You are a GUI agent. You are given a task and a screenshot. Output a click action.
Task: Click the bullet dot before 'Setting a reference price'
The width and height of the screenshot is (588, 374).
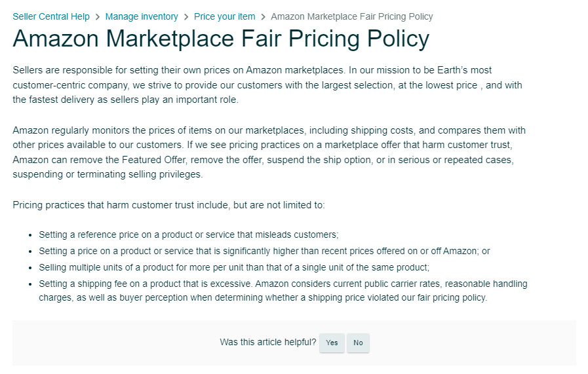pos(30,235)
